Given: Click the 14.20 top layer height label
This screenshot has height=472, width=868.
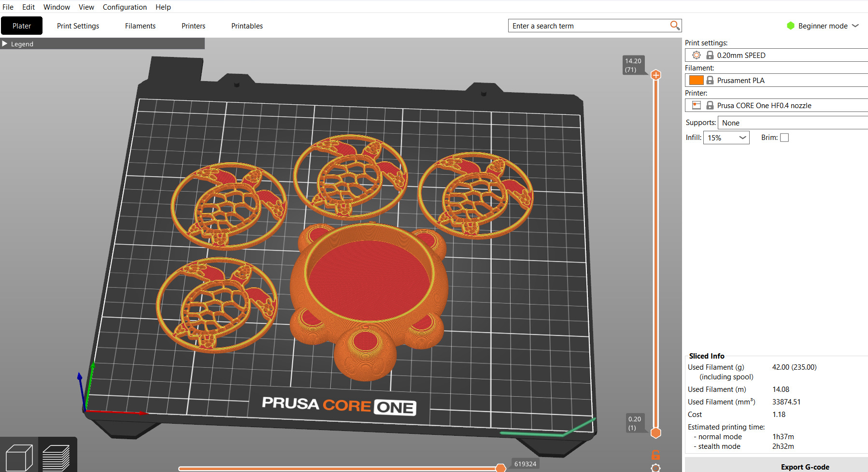Looking at the screenshot, I should tap(633, 65).
